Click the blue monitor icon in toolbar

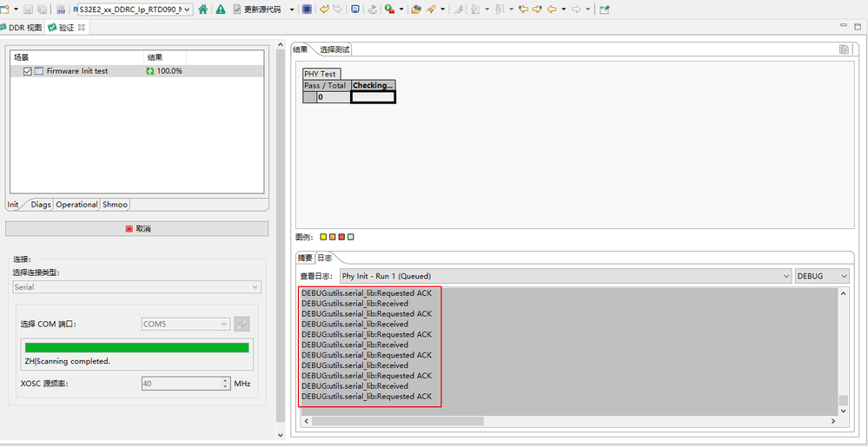[355, 10]
